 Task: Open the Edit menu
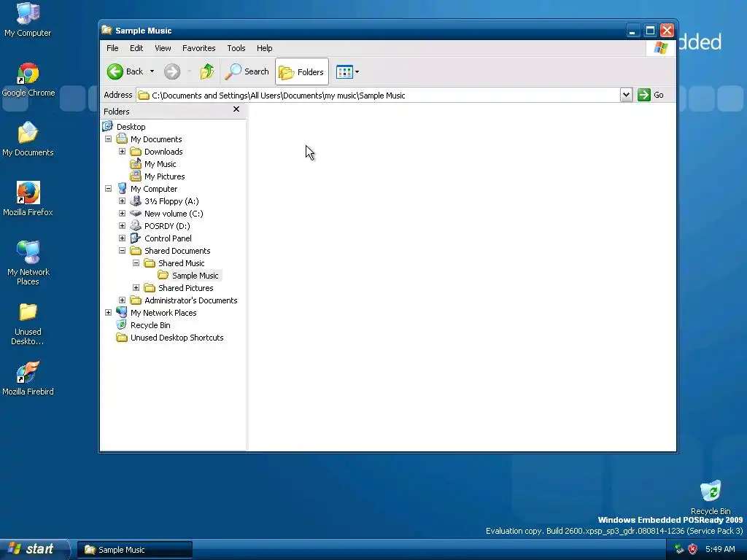click(136, 48)
